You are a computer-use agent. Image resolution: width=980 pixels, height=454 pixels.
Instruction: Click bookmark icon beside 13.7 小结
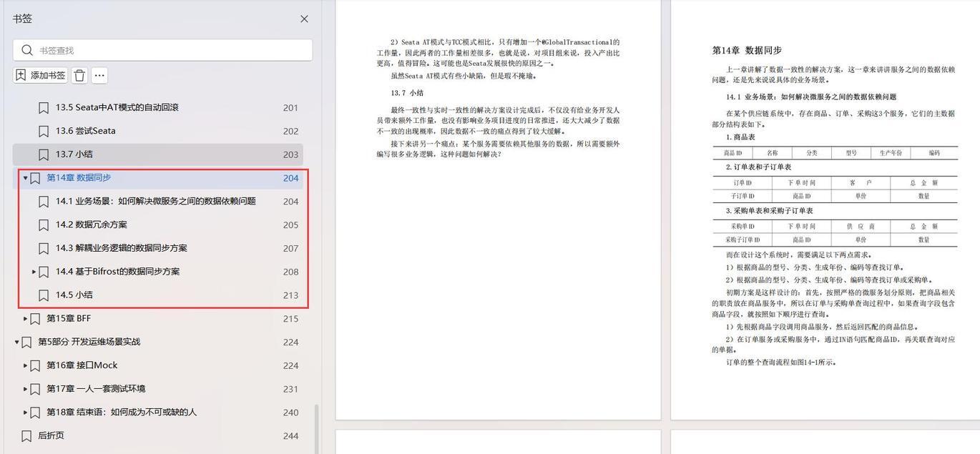click(44, 154)
